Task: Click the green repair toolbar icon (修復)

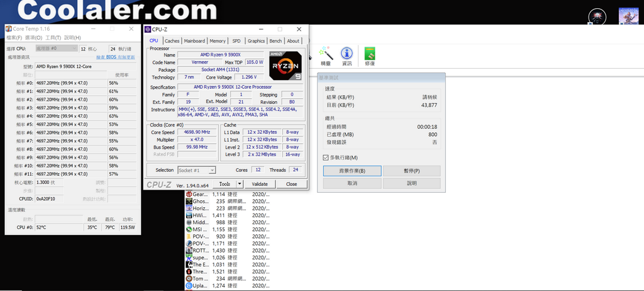Action: 370,54
